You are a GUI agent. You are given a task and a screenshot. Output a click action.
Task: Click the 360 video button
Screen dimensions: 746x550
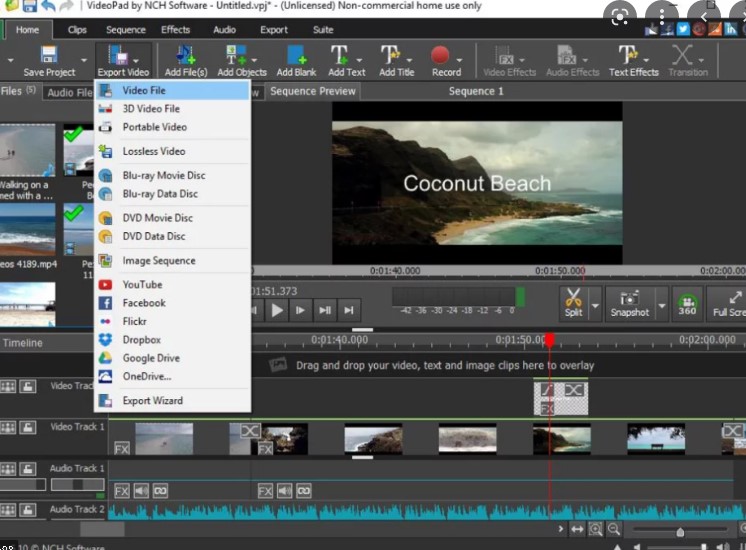(687, 304)
